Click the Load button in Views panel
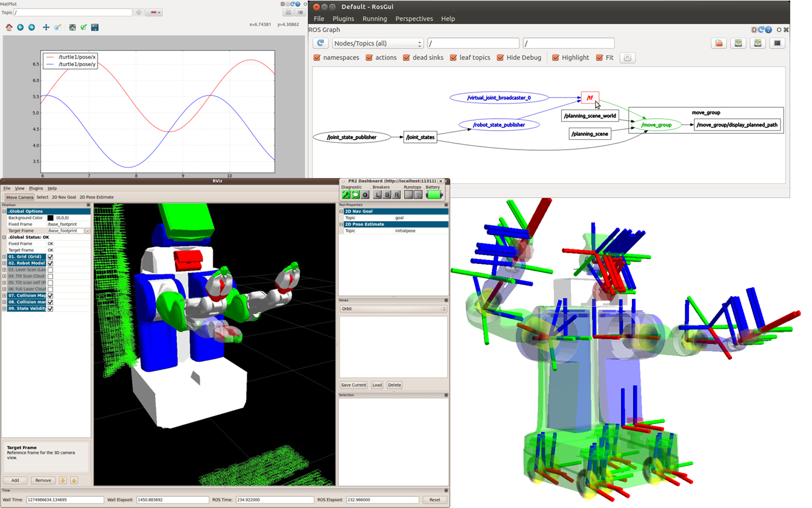Image resolution: width=812 pixels, height=508 pixels. (377, 385)
